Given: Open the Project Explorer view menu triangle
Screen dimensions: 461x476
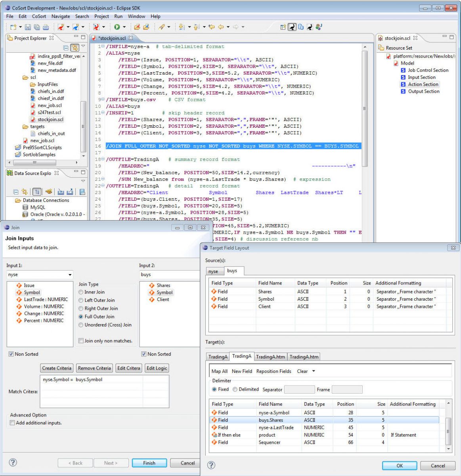Looking at the screenshot, I should [x=83, y=47].
